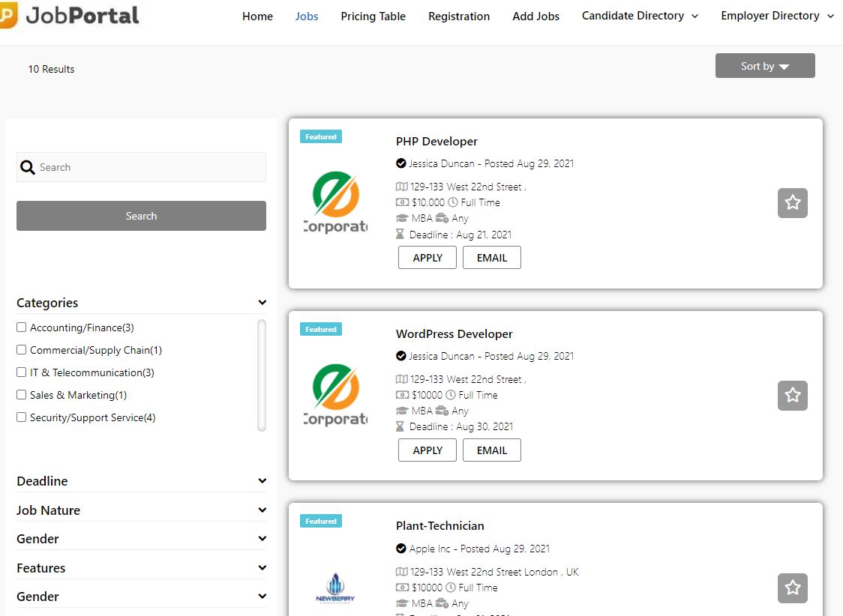
Task: Go to the Home page
Action: (257, 16)
